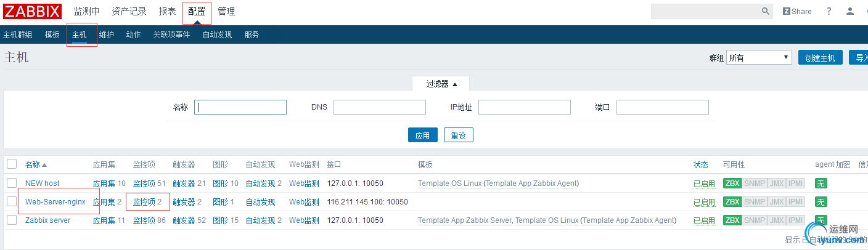868x250 pixels.
Task: Open 监控项 for Web-Server-nginx
Action: click(144, 201)
